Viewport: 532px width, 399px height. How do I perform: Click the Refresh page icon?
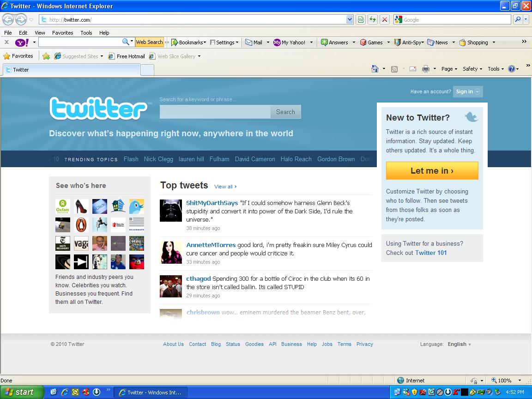(x=373, y=20)
